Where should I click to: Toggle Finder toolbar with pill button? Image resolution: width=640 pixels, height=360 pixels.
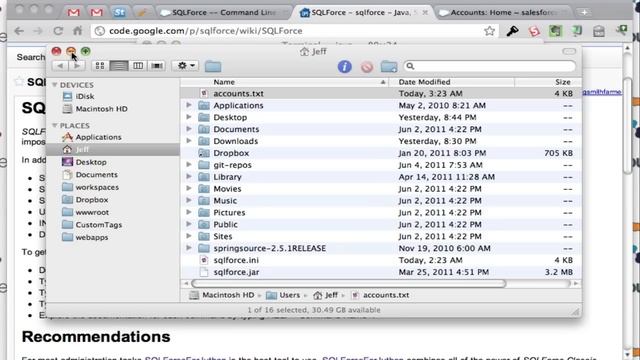tap(569, 51)
